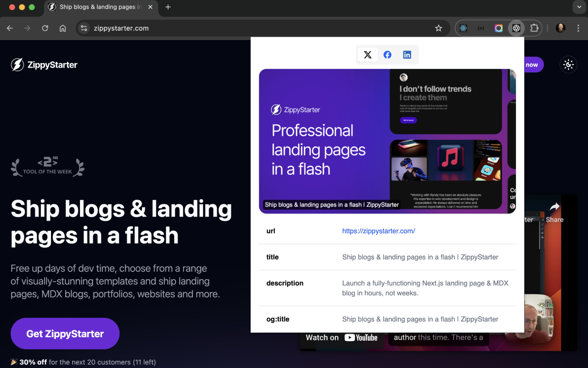Toggle the site light/dark theme
The height and width of the screenshot is (368, 588).
[569, 65]
